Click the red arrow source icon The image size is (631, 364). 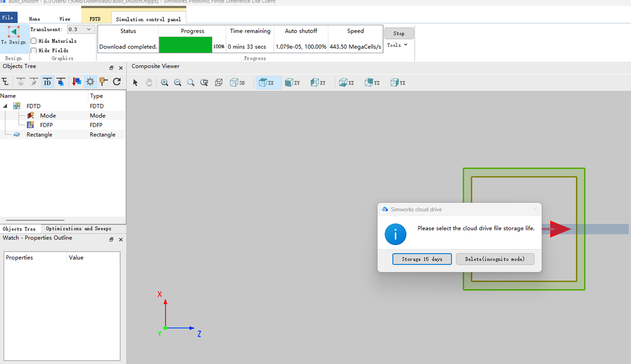[x=77, y=82]
